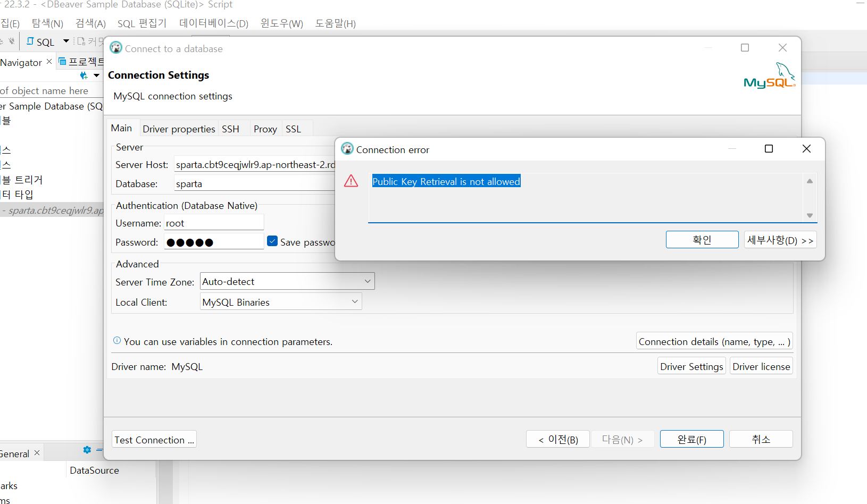Open Driver Settings
This screenshot has width=867, height=504.
click(x=691, y=366)
